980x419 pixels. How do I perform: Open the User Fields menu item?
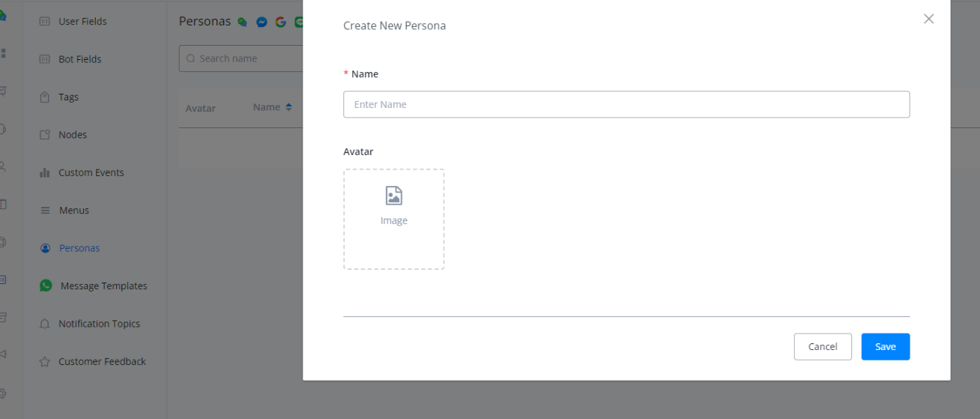(x=82, y=22)
